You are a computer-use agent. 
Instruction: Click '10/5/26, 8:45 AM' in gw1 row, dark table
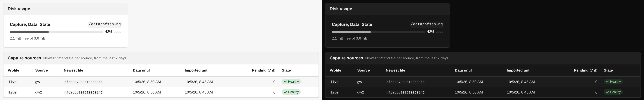tap(521, 82)
